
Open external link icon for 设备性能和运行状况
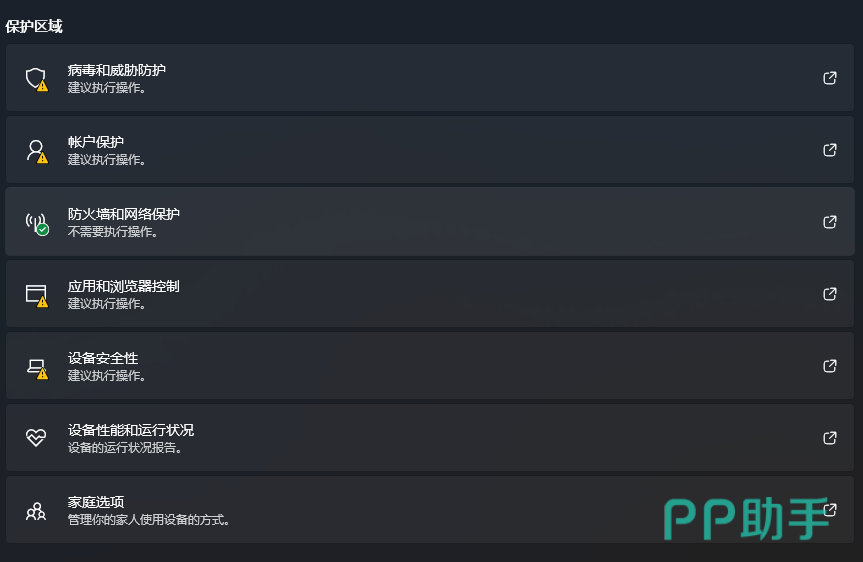coord(829,438)
